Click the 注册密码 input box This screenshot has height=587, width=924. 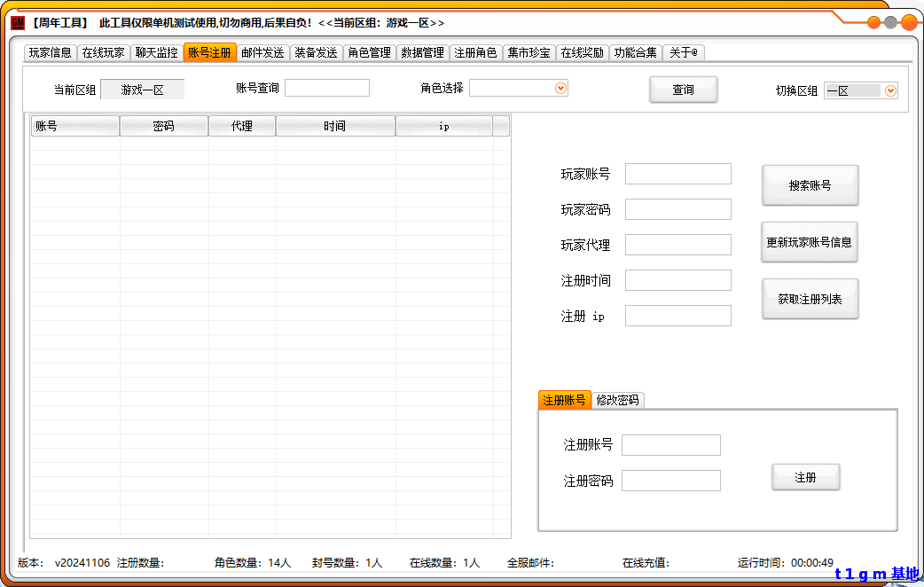(x=670, y=481)
